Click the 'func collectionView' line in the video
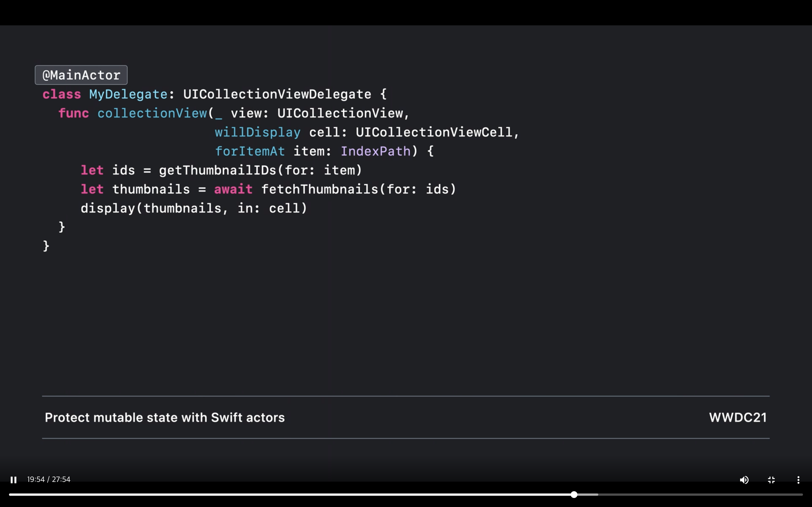 (233, 113)
